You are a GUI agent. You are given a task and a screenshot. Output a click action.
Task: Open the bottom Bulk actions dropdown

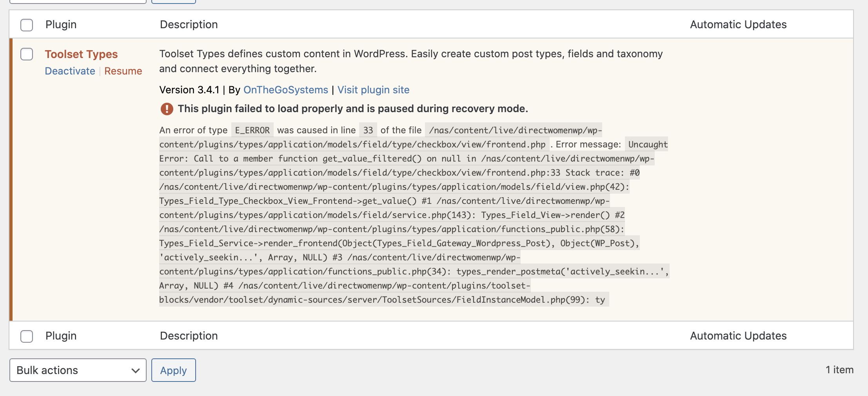[78, 370]
